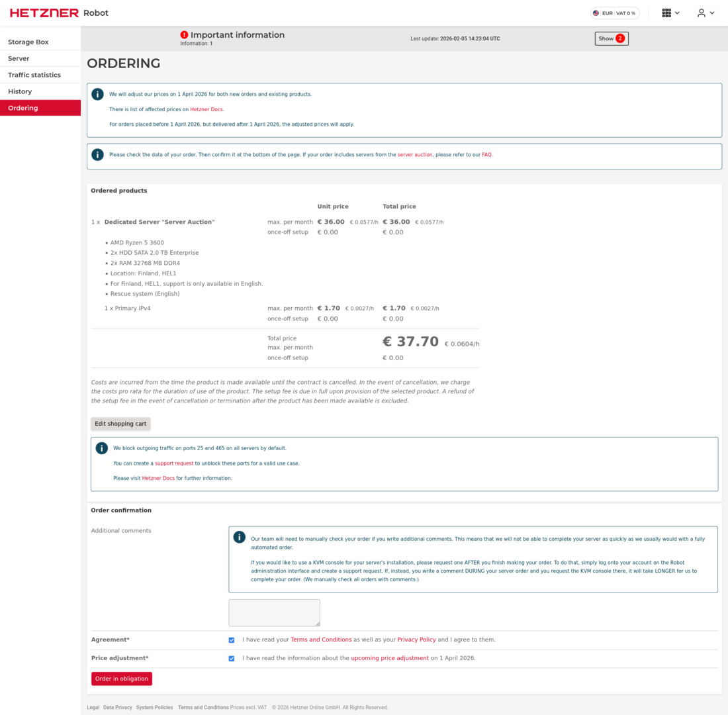The width and height of the screenshot is (728, 715).
Task: Open the apps grid dropdown chevron
Action: point(678,13)
